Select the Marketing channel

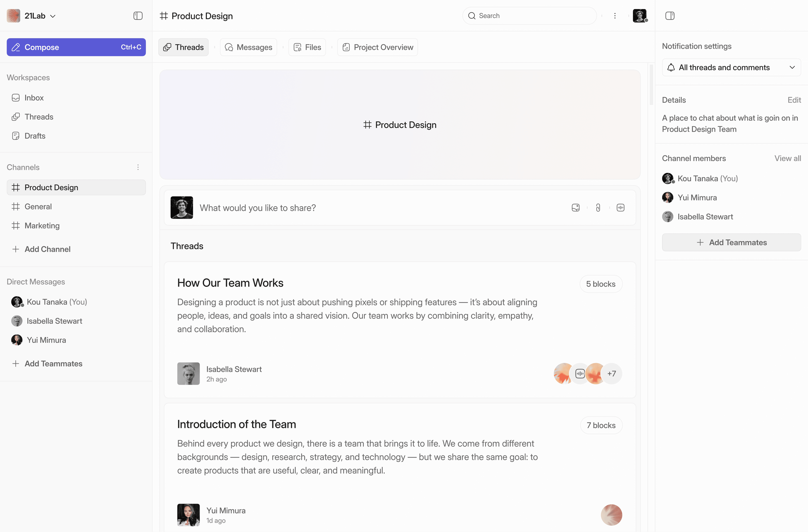tap(42, 226)
